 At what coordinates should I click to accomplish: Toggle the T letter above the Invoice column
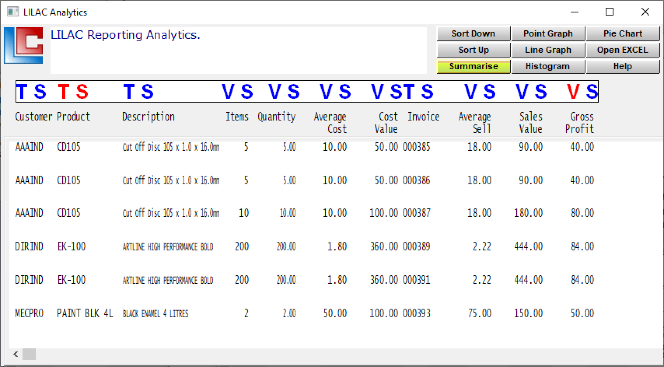tap(409, 92)
